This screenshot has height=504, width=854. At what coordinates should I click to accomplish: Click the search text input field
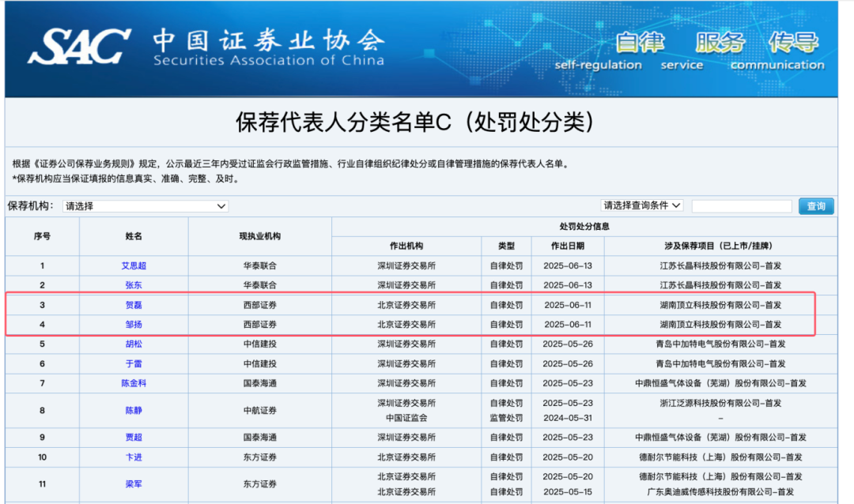coord(741,206)
